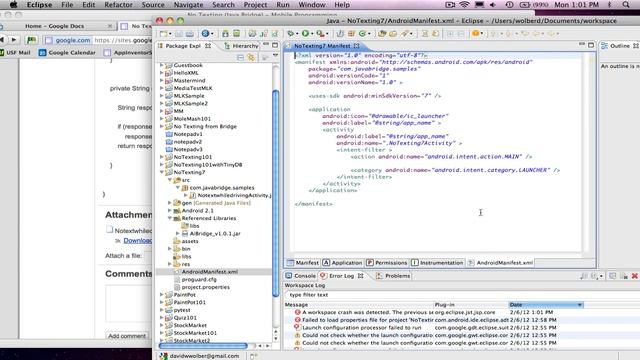The height and width of the screenshot is (360, 640).
Task: Open the Project menu
Action: click(x=255, y=5)
